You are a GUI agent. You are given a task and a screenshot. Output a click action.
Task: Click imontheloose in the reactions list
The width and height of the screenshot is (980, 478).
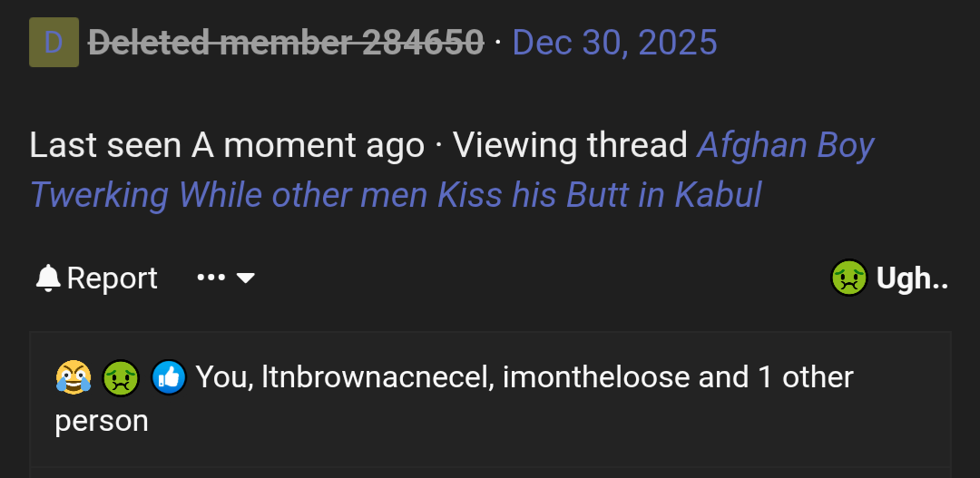coord(594,376)
